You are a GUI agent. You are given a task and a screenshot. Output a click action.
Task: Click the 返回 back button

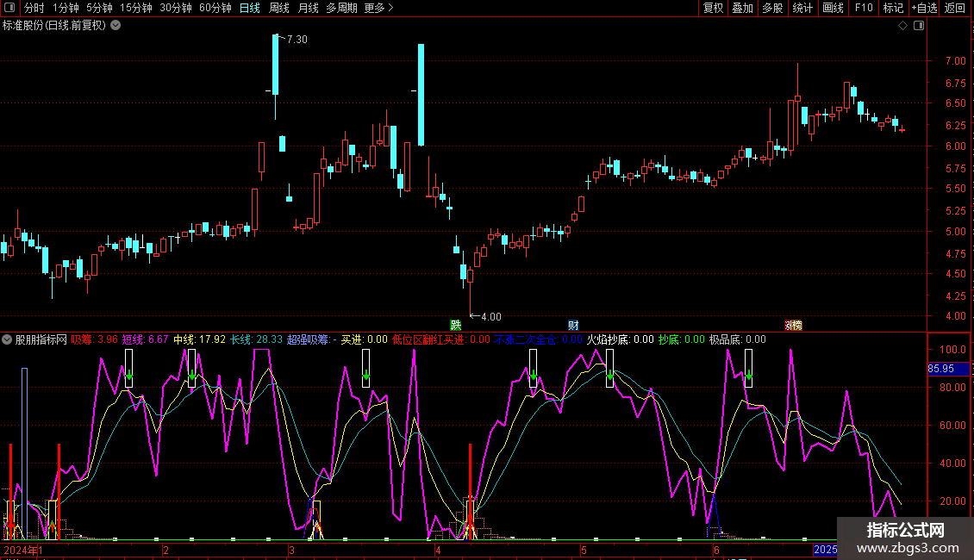pos(955,8)
